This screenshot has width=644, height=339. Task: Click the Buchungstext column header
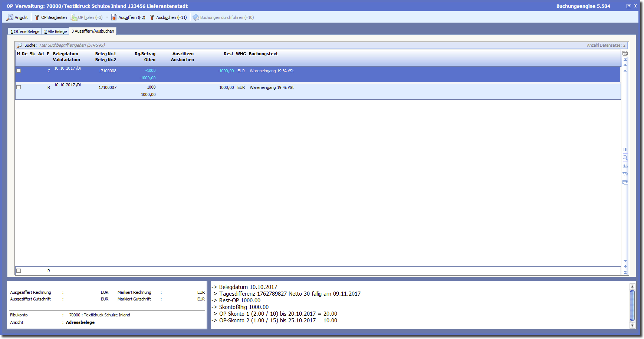[263, 54]
